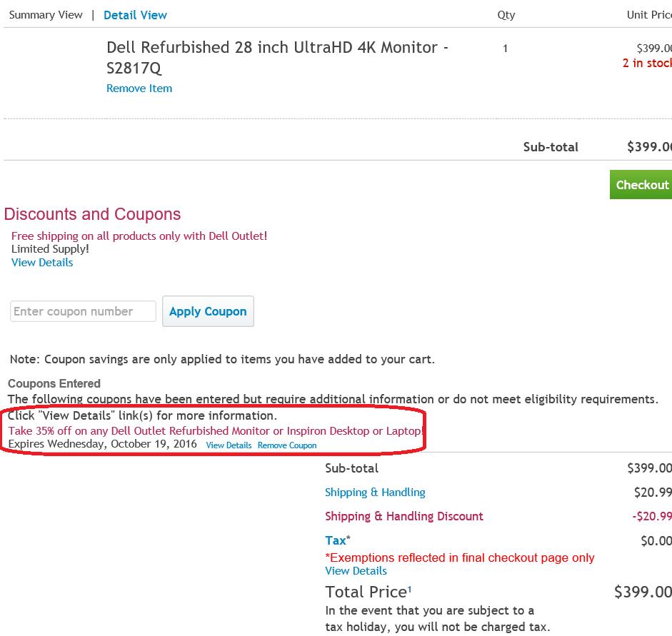This screenshot has width=672, height=636.
Task: Focus the Enter coupon number field
Action: pos(83,311)
